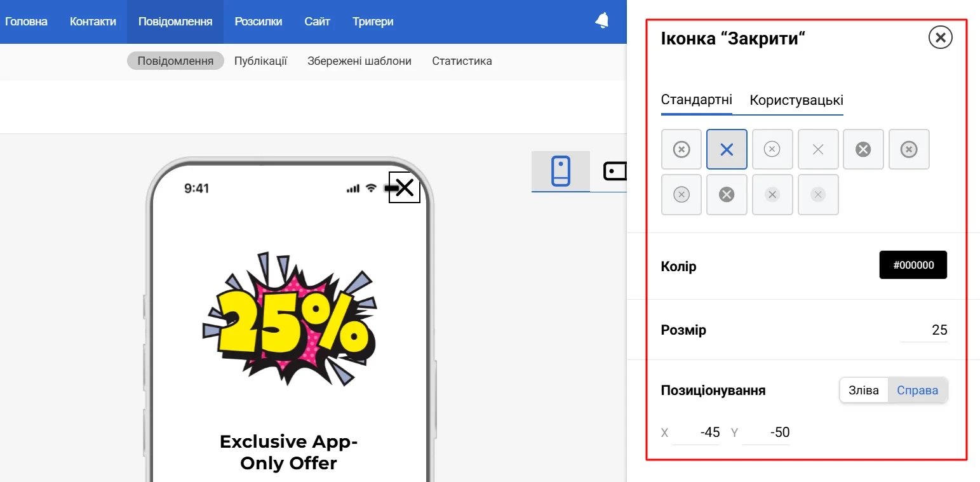Image resolution: width=980 pixels, height=482 pixels.
Task: Focus the X offset field showing -45
Action: pos(697,432)
